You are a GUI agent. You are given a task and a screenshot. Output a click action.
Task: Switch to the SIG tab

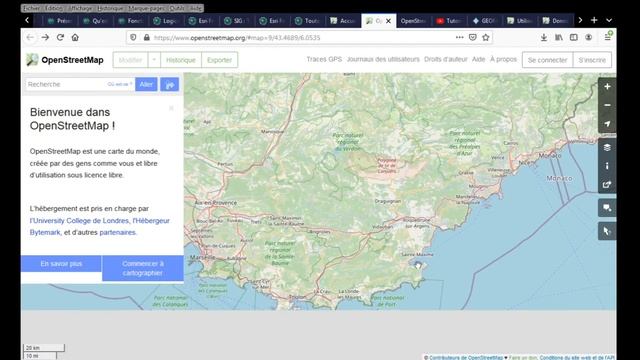tap(237, 21)
